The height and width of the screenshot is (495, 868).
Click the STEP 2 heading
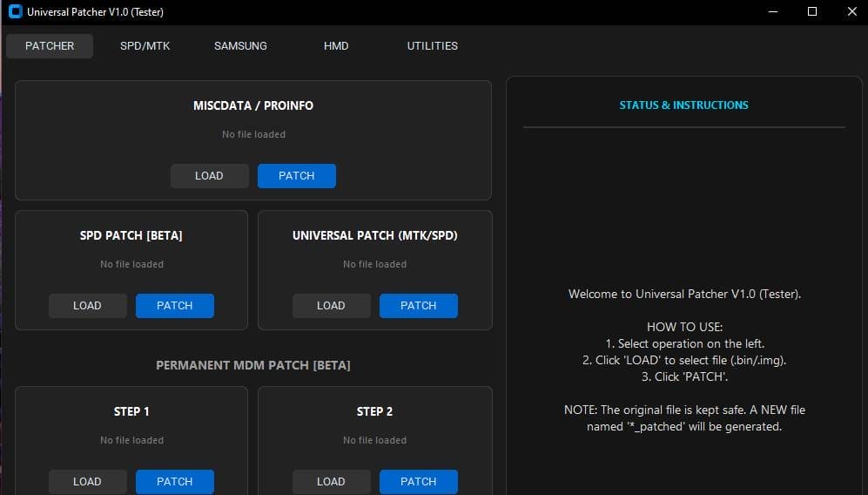[374, 411]
